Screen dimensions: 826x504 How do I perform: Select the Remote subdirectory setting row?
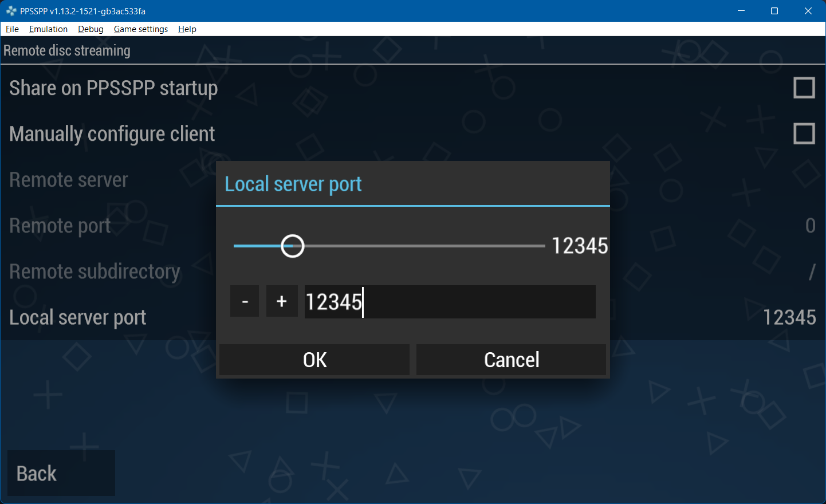point(95,271)
